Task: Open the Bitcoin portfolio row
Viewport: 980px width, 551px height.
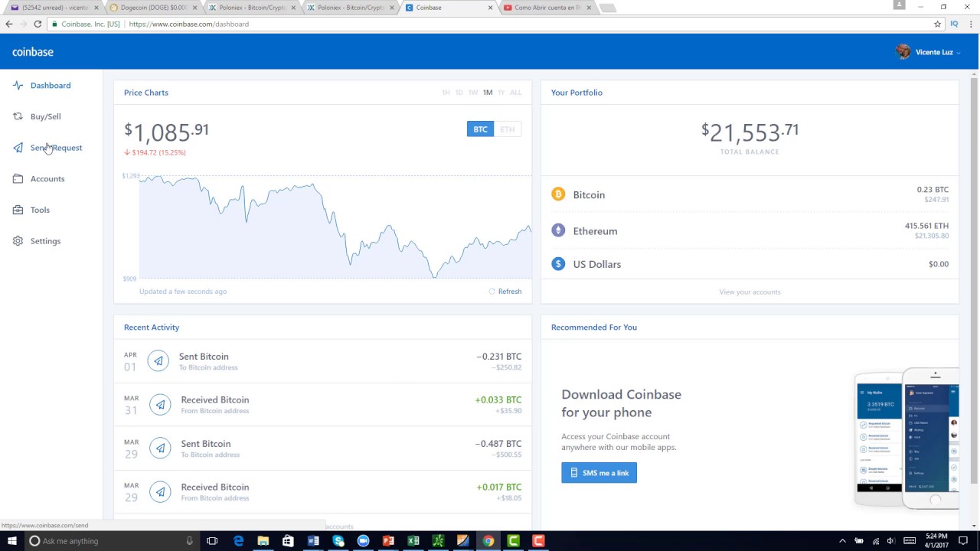Action: click(750, 194)
